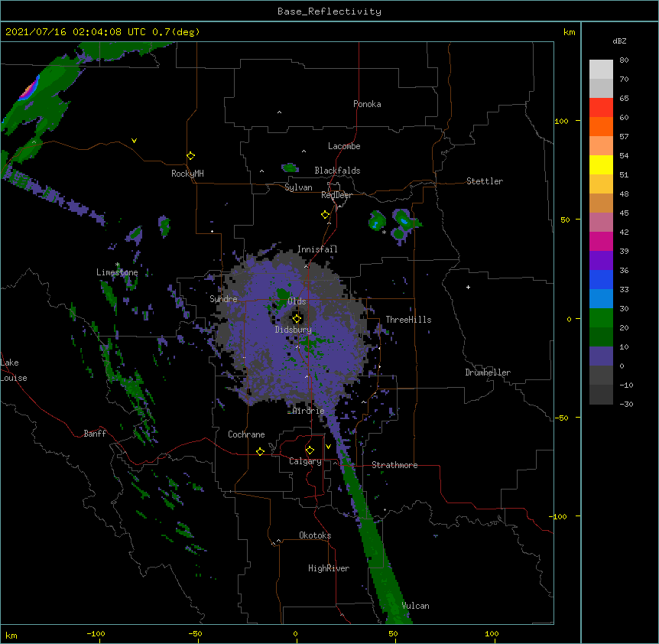Select the yellow radar site marker near Didsbury
This screenshot has width=659, height=644.
point(297,318)
